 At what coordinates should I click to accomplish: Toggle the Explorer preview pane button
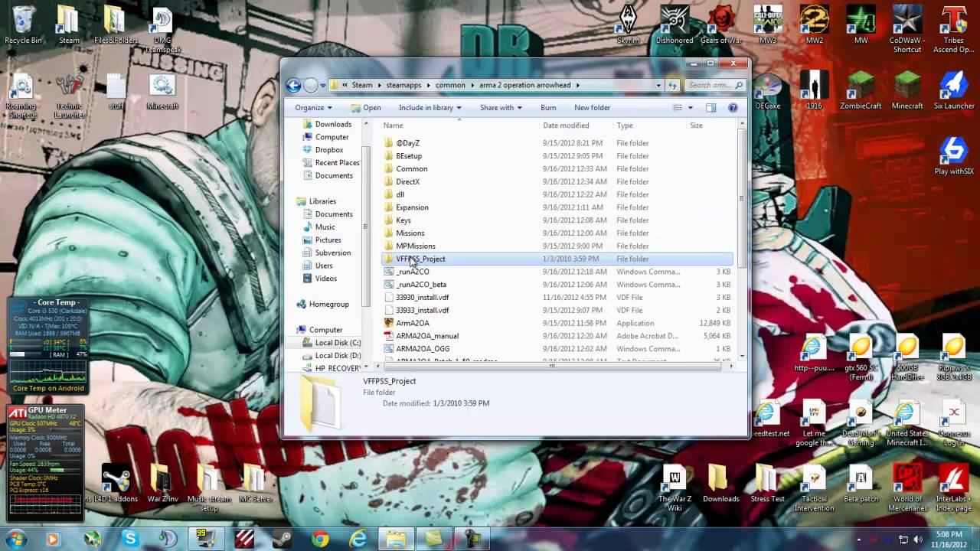710,108
